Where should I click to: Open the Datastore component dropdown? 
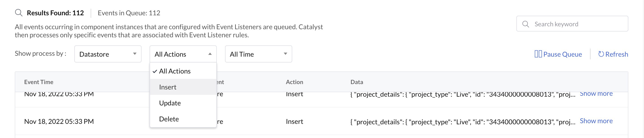pos(107,54)
